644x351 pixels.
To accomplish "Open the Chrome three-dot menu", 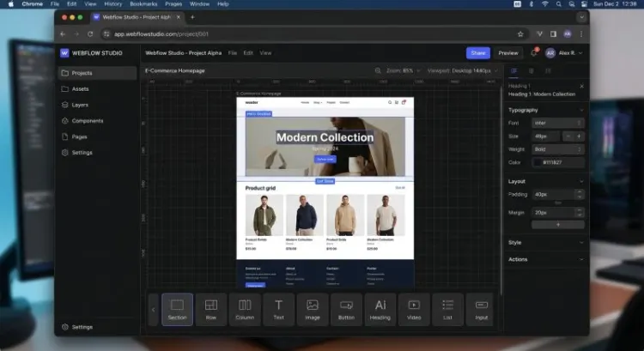I will coord(581,34).
